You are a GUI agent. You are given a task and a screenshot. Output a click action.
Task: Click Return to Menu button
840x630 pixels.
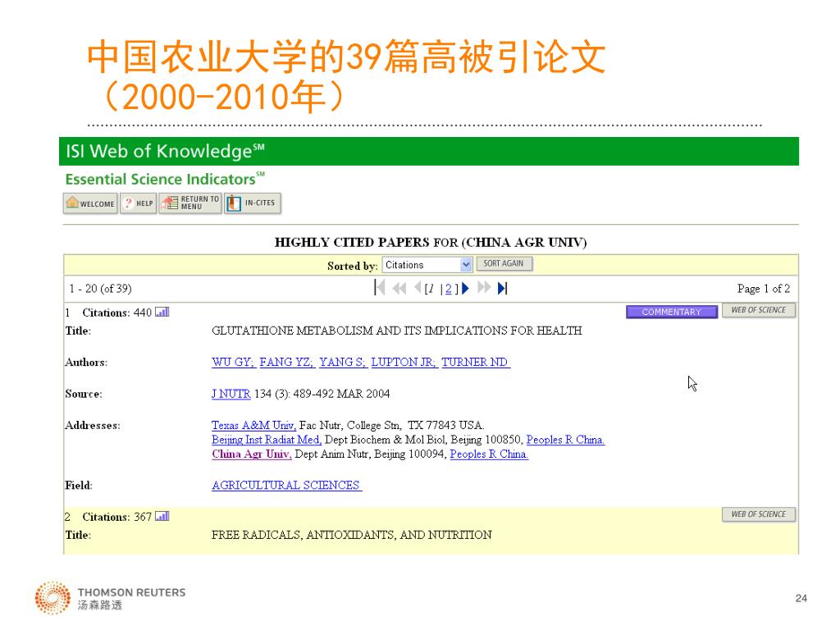coord(190,203)
